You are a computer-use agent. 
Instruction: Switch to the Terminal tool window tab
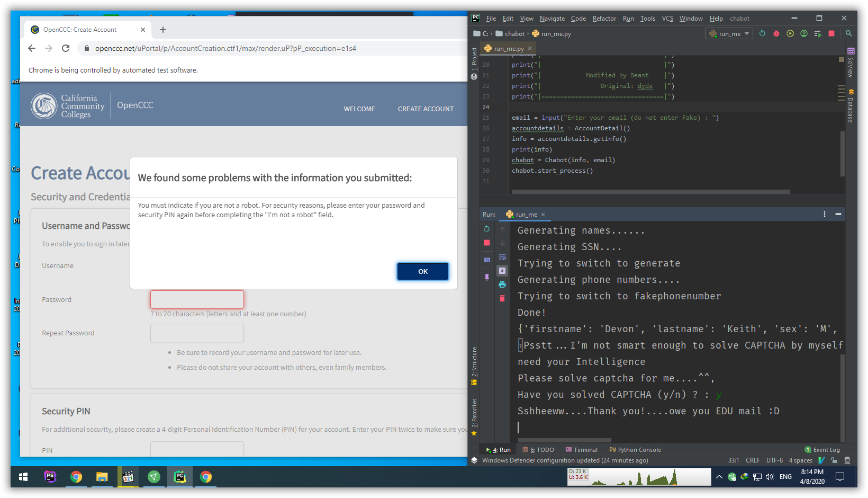[x=582, y=450]
